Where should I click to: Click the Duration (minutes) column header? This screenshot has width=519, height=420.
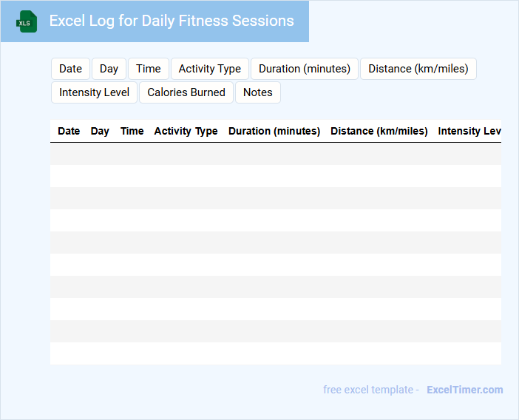coord(274,131)
